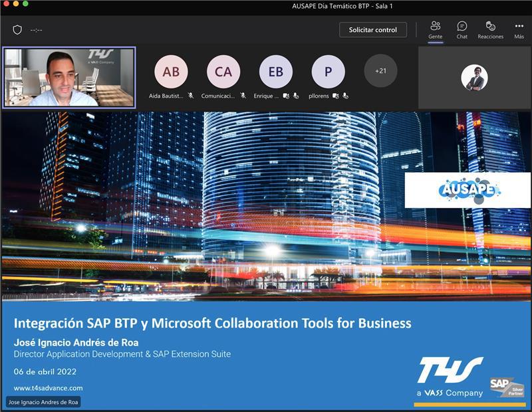
Task: Open the Gente participants panel
Action: point(436,30)
